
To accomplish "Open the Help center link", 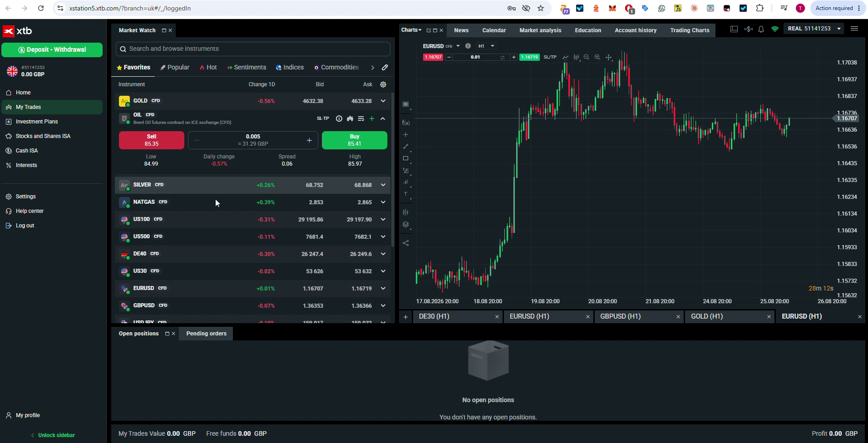I will click(x=30, y=211).
